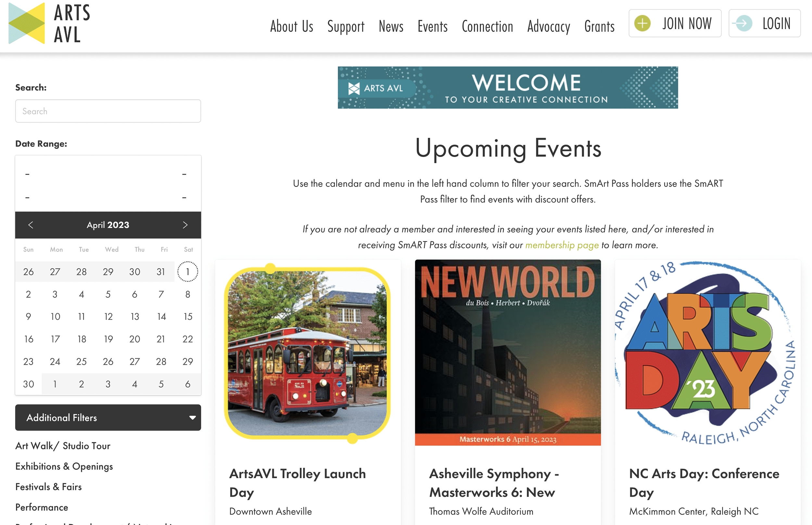The height and width of the screenshot is (525, 812).
Task: Click the Arts AVL logo icon
Action: click(27, 23)
